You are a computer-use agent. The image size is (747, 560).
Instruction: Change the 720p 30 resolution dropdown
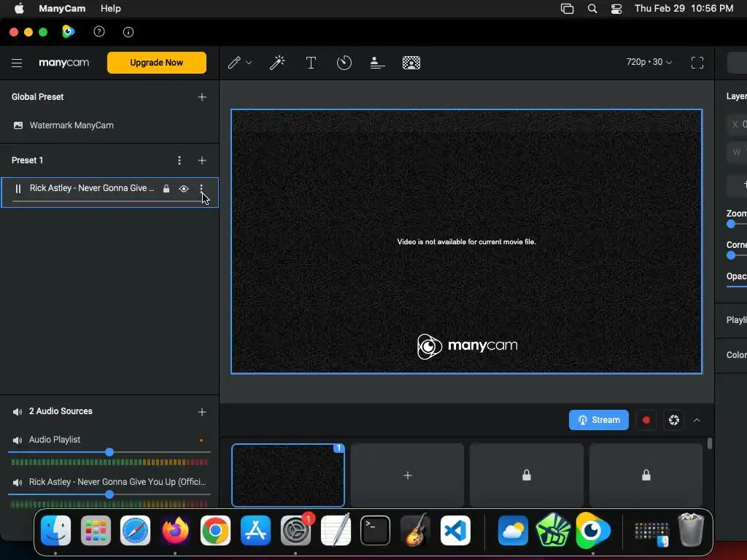pos(649,63)
